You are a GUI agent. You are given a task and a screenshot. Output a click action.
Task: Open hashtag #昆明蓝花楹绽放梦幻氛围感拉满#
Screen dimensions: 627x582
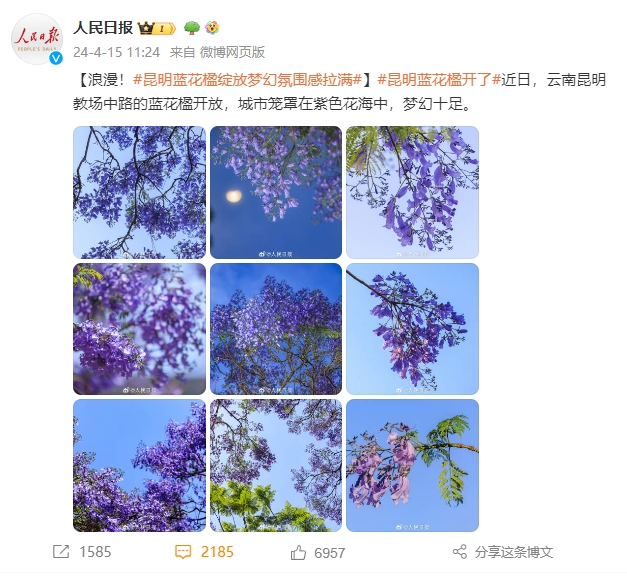(248, 80)
